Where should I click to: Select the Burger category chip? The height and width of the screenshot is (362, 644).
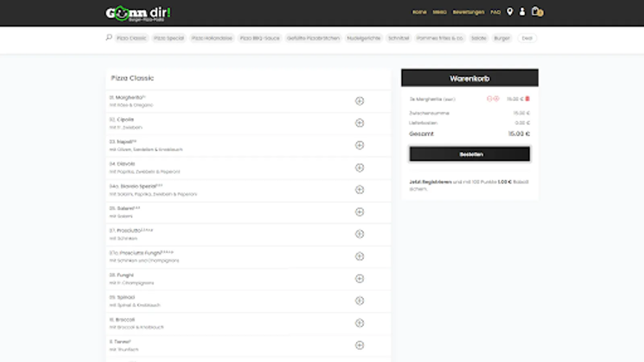tap(502, 38)
